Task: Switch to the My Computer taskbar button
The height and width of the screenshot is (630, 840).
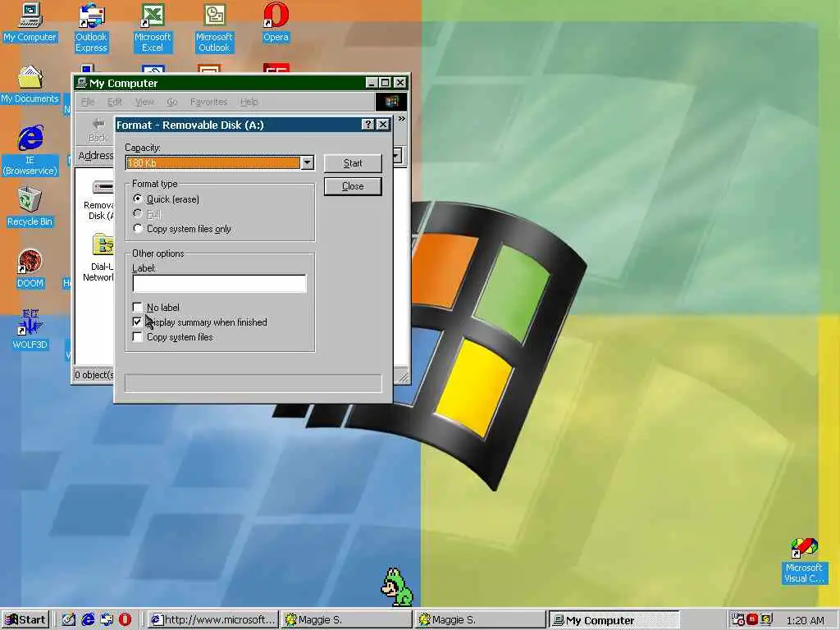Action: 614,620
